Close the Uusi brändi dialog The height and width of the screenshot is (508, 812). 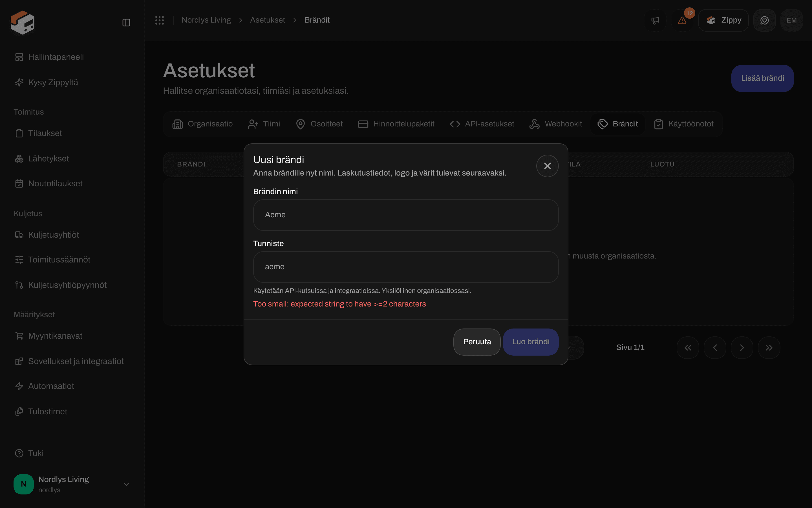[x=547, y=166]
